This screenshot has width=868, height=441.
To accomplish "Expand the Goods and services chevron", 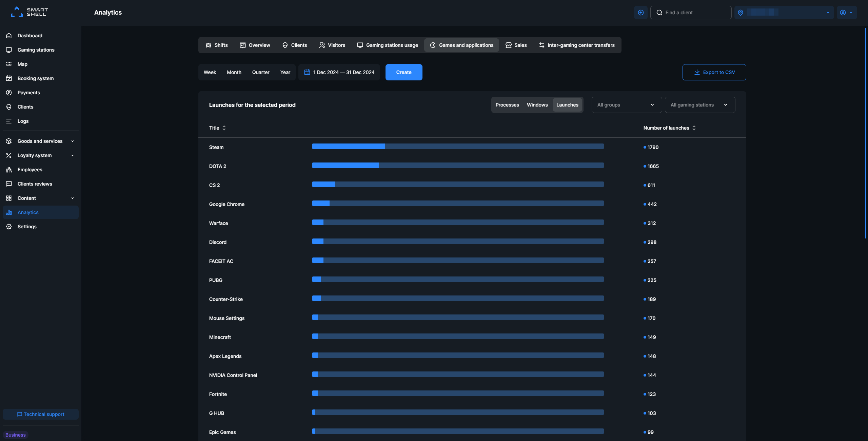I will (x=72, y=141).
